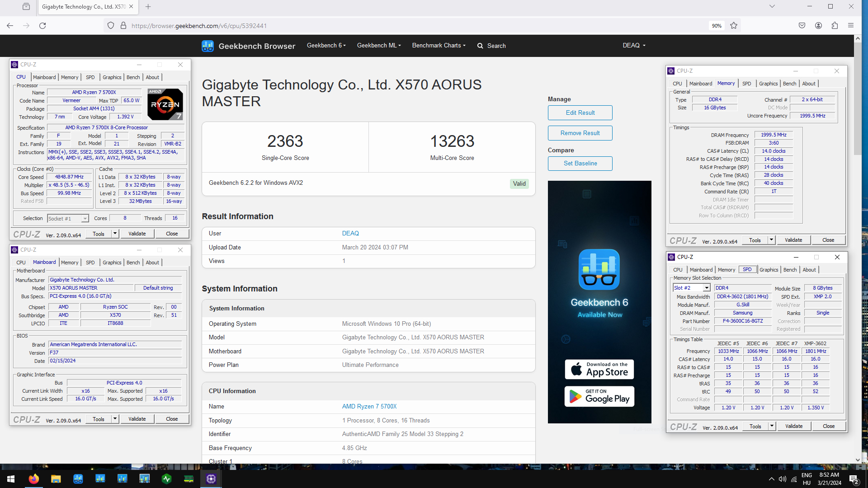Click the site padlock security icon

pyautogui.click(x=123, y=26)
